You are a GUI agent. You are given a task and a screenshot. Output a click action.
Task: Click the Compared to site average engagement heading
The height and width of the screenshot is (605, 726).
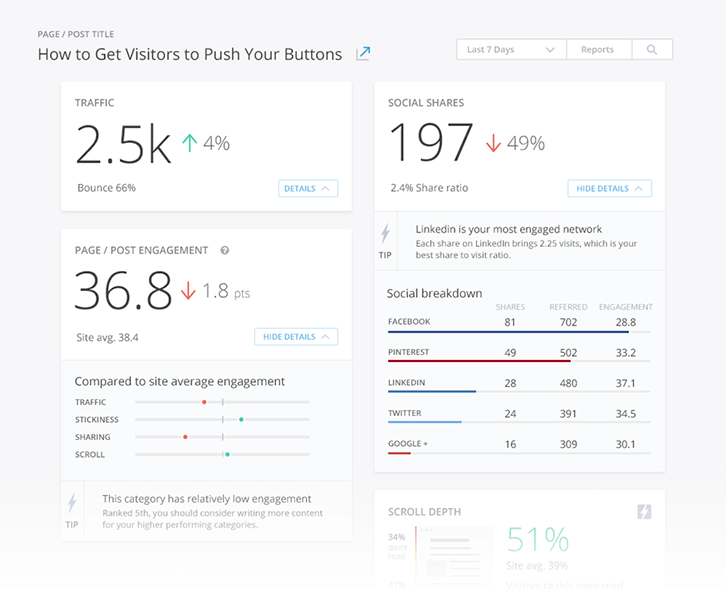180,381
